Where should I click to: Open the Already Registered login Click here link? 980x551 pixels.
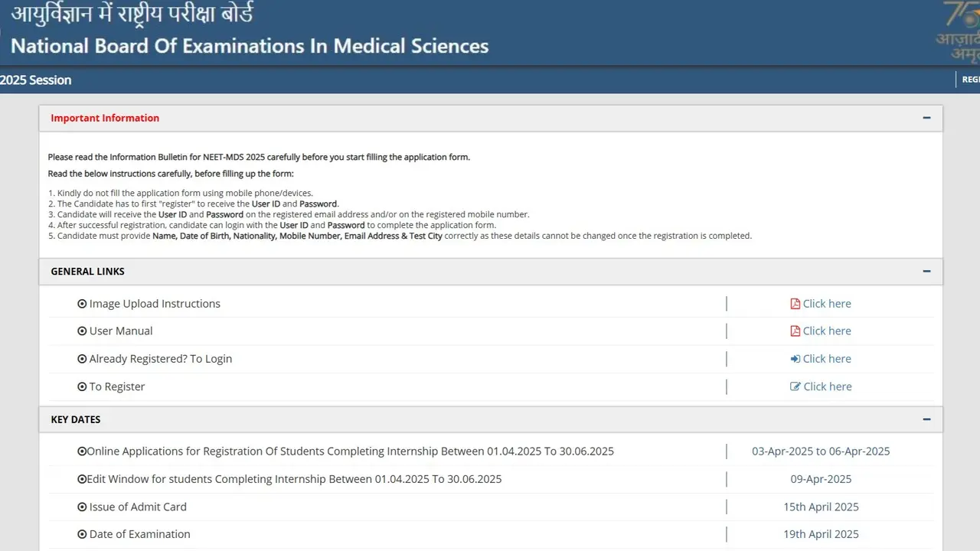tap(827, 358)
